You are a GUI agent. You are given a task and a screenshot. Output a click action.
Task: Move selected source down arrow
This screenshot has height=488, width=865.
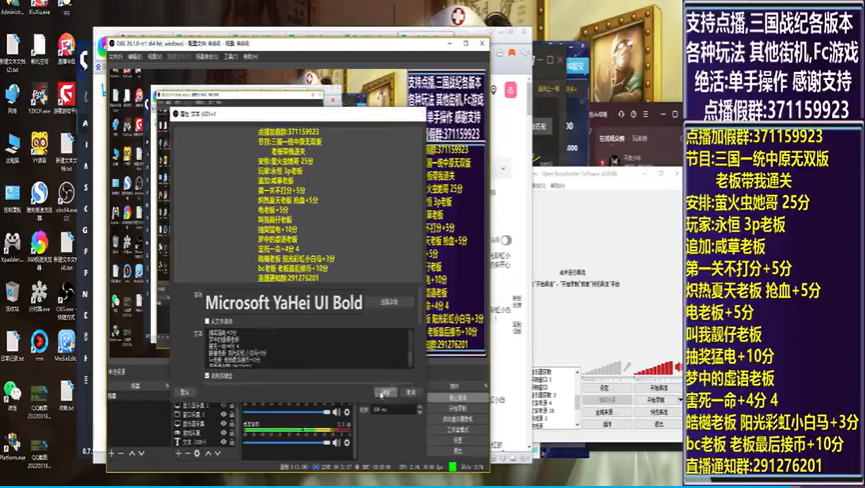pyautogui.click(x=218, y=453)
